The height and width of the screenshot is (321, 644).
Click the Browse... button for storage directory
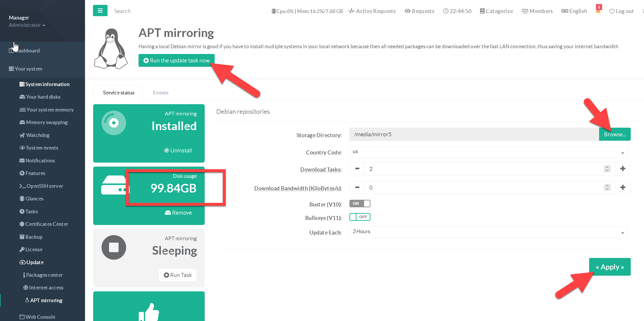[615, 134]
